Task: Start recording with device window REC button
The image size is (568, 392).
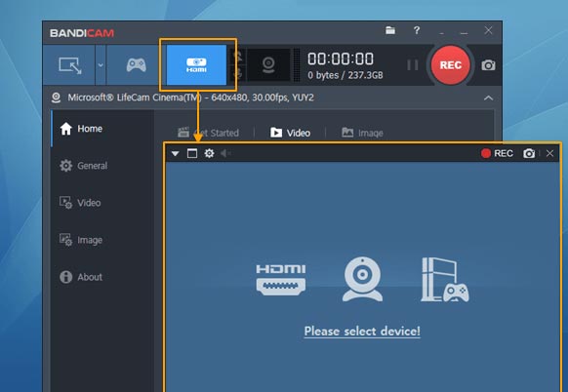Action: coord(497,153)
